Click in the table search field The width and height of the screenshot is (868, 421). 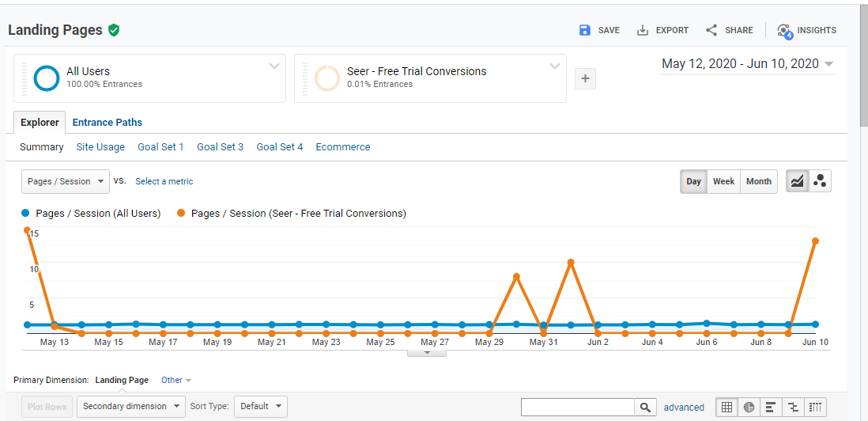578,407
